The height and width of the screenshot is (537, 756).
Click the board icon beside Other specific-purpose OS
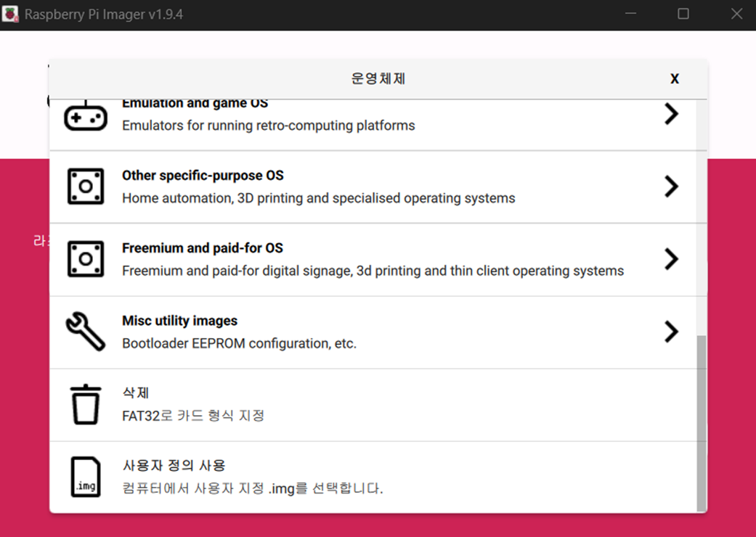click(x=86, y=186)
